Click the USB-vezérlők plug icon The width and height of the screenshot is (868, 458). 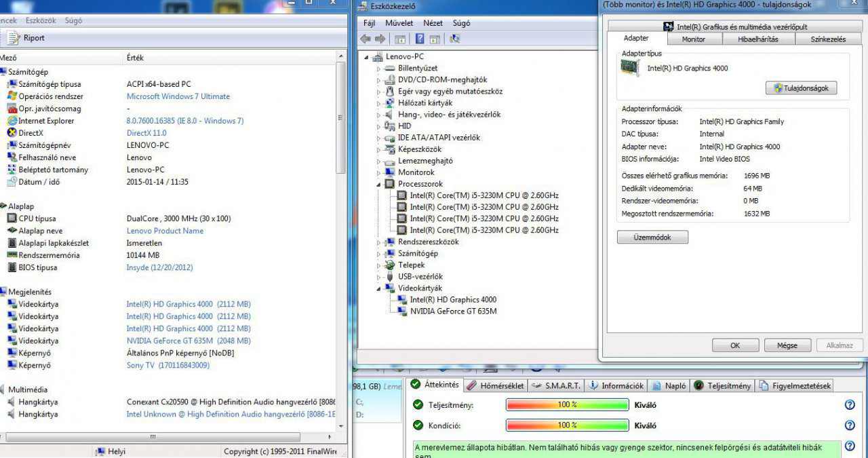coord(390,277)
